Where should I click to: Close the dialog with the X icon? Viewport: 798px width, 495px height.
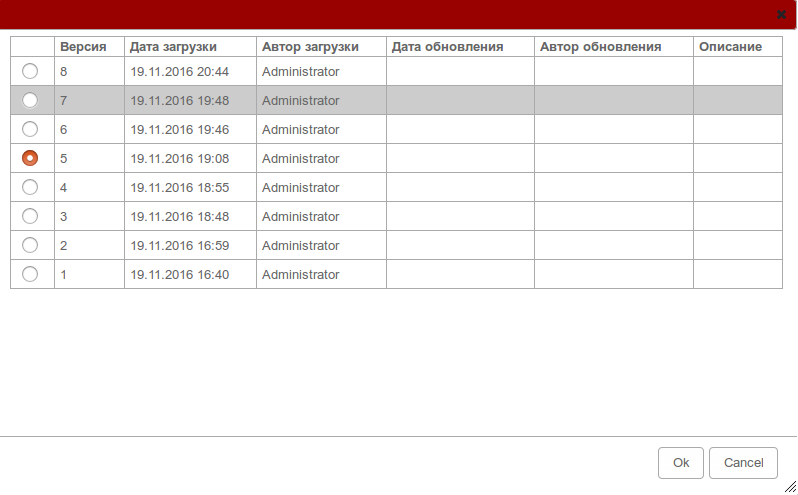(x=781, y=15)
